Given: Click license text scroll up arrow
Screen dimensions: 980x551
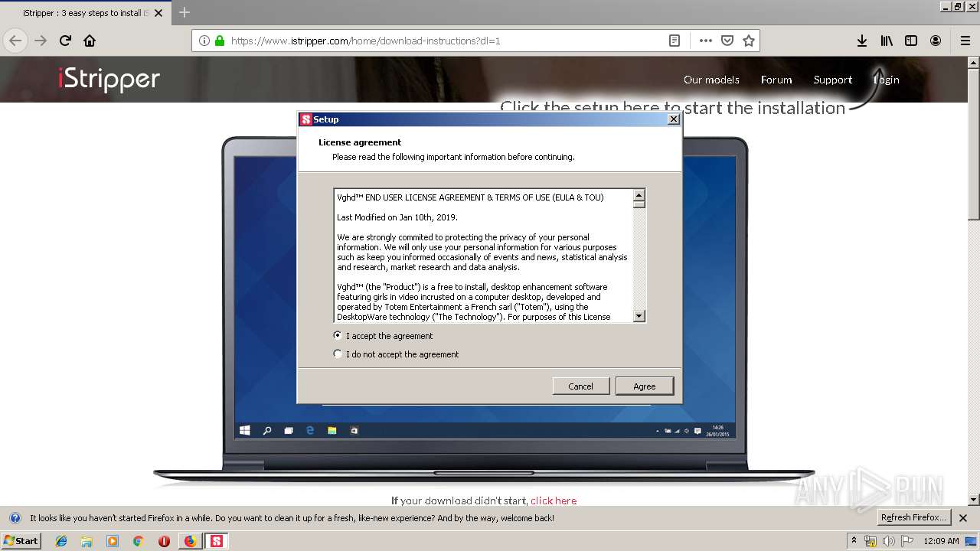Looking at the screenshot, I should 639,195.
